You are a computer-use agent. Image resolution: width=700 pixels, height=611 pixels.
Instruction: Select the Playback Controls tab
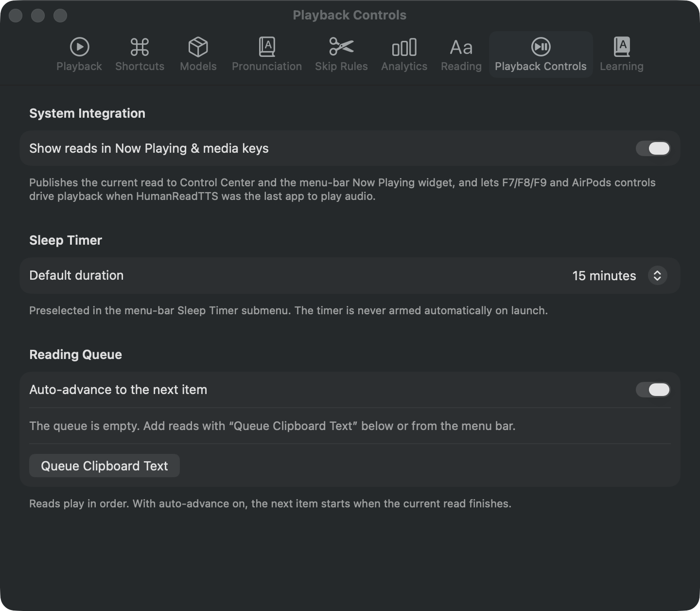pyautogui.click(x=541, y=54)
